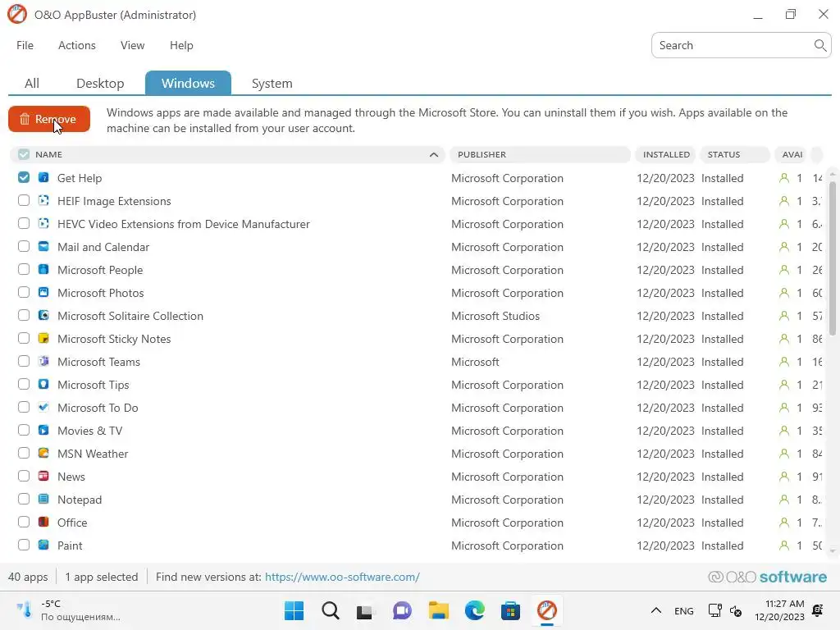Screen dimensions: 840x630
Task: Check the Mail and Calendar checkbox
Action: pyautogui.click(x=24, y=246)
